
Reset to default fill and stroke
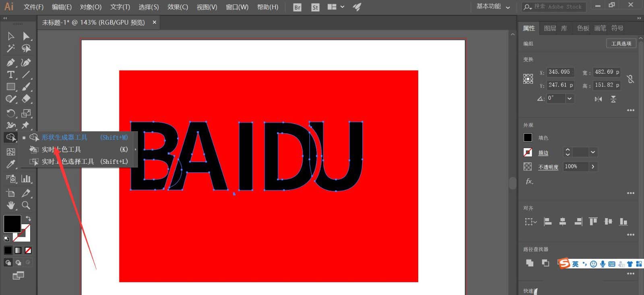[x=6, y=238]
